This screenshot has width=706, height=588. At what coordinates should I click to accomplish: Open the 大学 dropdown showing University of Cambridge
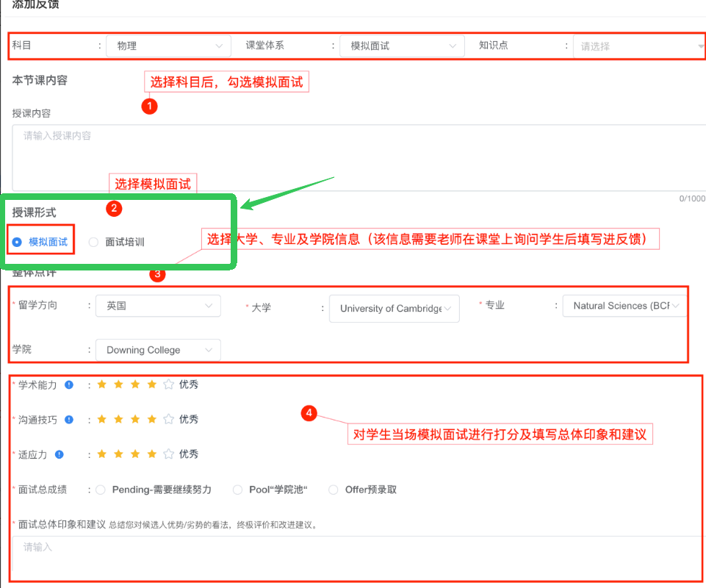(394, 309)
